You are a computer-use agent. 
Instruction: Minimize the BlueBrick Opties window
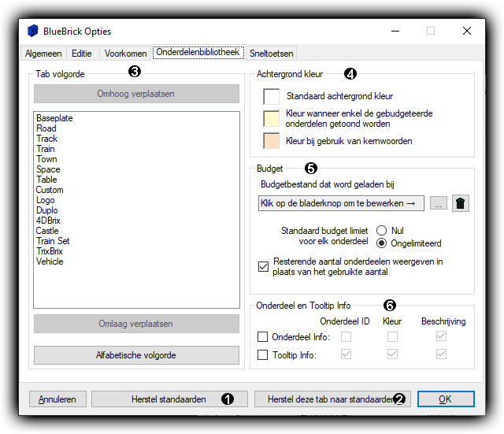[395, 31]
